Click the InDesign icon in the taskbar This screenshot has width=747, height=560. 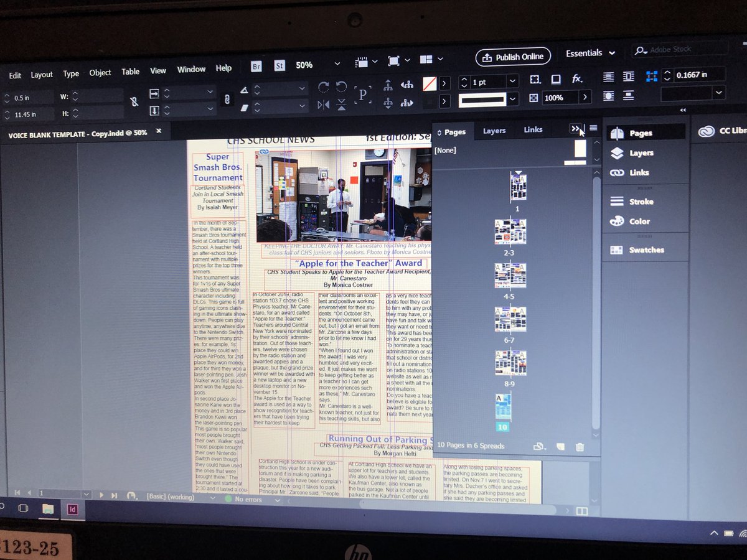click(72, 510)
